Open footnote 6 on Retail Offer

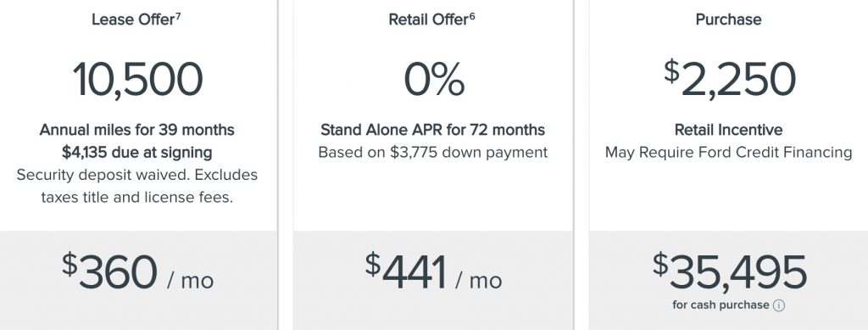click(x=472, y=15)
